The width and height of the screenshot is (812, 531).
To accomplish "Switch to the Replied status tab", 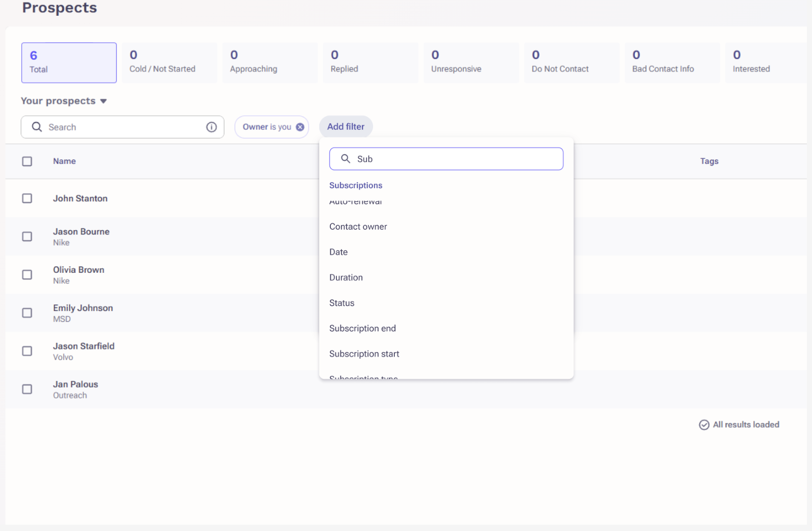I will [370, 62].
